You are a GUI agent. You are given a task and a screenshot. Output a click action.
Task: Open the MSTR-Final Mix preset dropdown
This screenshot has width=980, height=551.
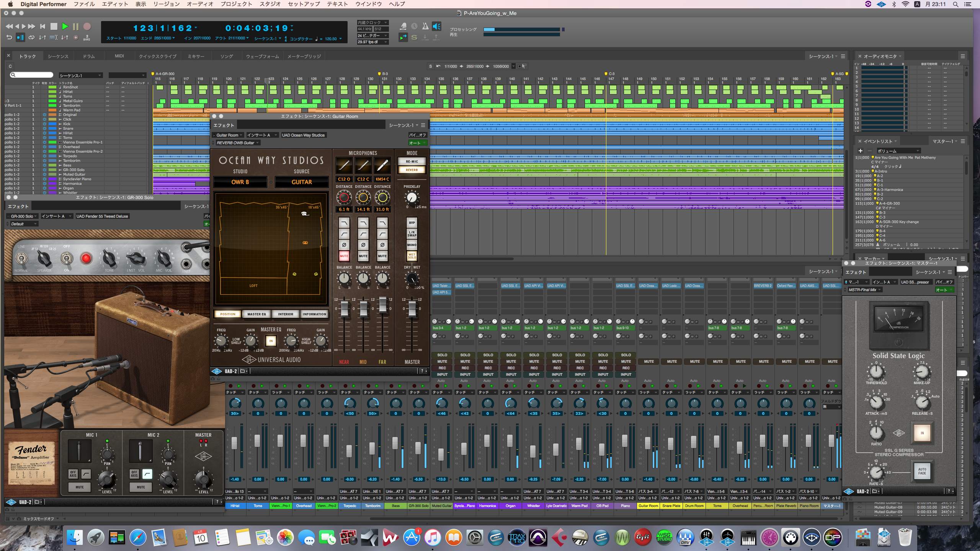pos(865,290)
